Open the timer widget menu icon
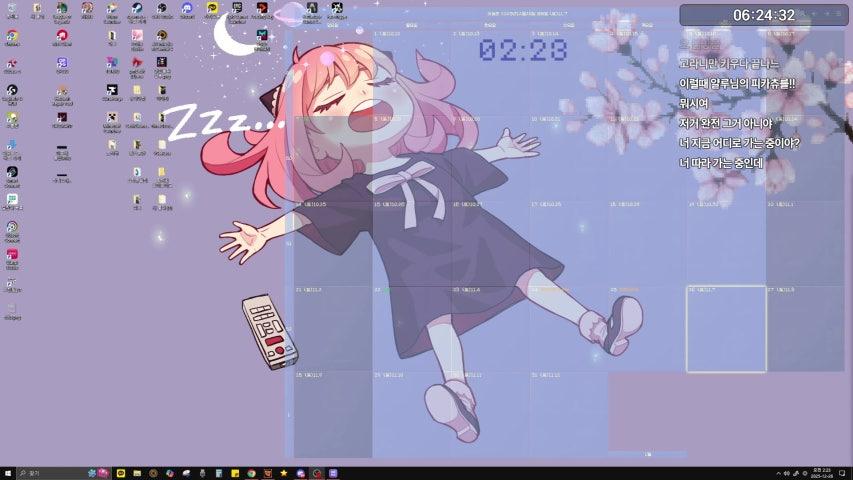853x480 pixels. coord(838,14)
